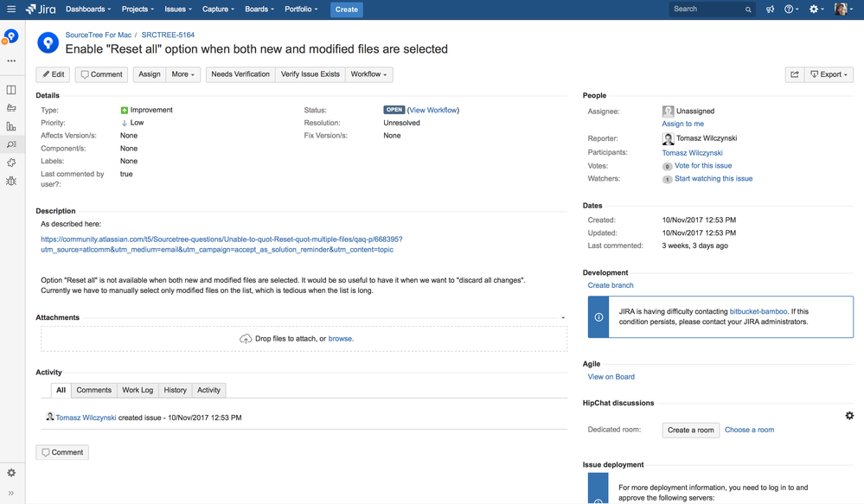
Task: Click the share issue icon button
Action: [795, 74]
